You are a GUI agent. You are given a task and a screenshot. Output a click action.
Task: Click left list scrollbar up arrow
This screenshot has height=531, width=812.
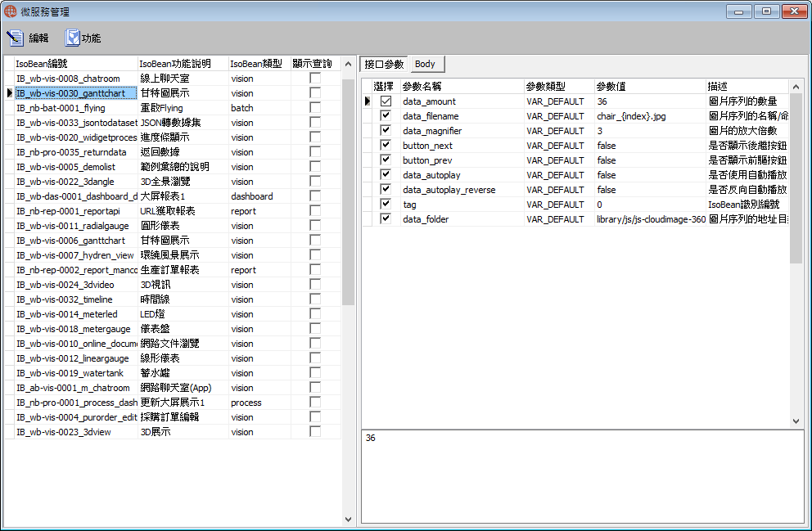[x=348, y=64]
